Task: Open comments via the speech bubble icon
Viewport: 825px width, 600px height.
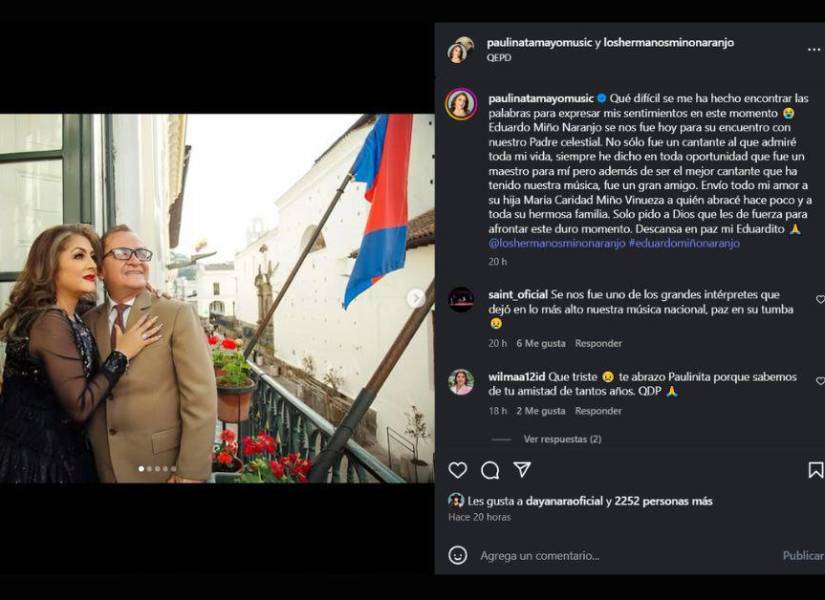Action: coord(490,470)
